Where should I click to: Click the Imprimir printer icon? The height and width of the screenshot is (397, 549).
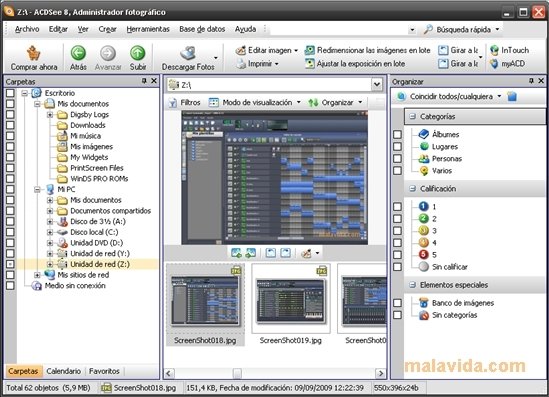(x=241, y=63)
